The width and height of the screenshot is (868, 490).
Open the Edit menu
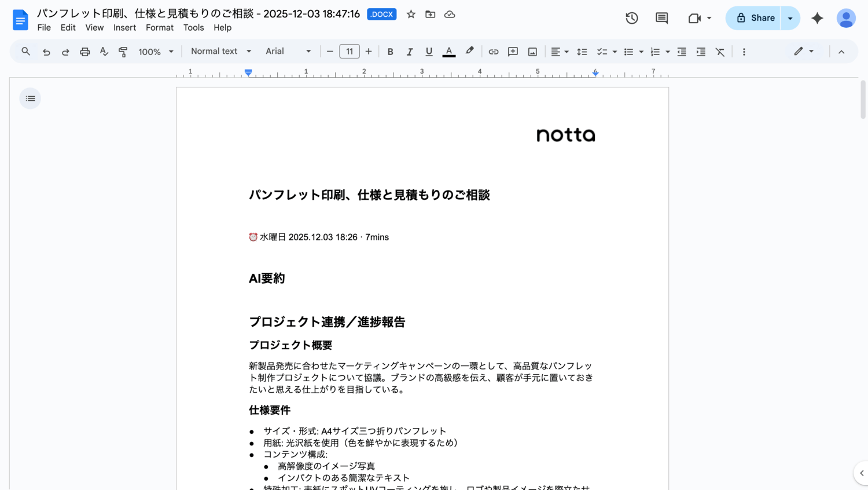click(x=68, y=28)
